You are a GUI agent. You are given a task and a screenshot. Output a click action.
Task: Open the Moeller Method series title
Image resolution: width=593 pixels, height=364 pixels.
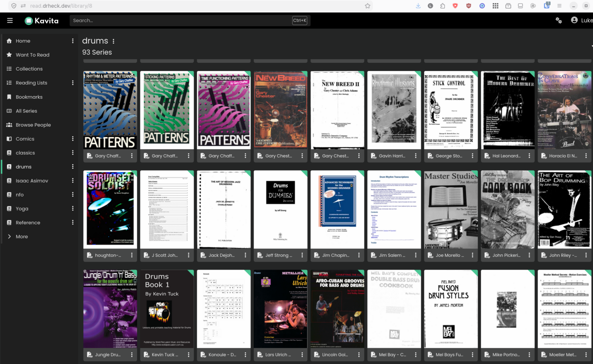click(x=563, y=355)
